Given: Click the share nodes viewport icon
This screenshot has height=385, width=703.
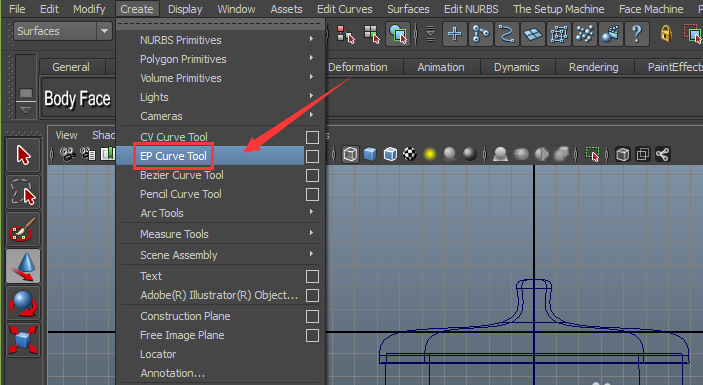Looking at the screenshot, I should (x=663, y=155).
